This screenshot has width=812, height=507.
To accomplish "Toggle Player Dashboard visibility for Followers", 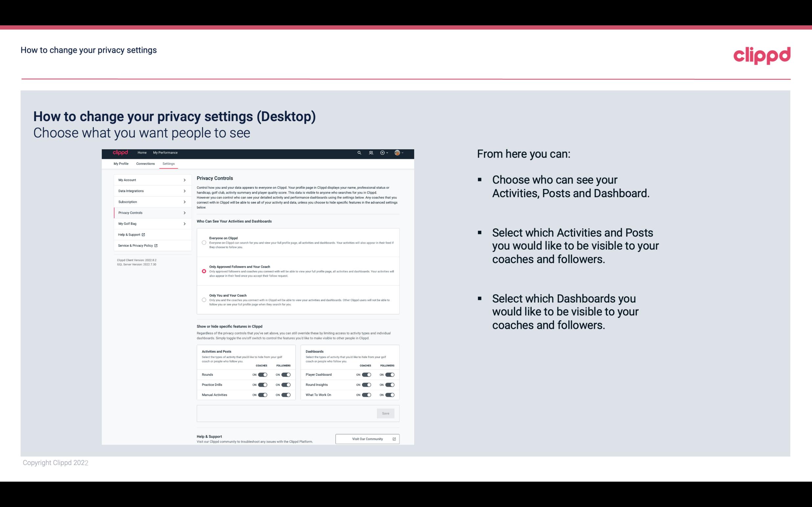I will [390, 374].
